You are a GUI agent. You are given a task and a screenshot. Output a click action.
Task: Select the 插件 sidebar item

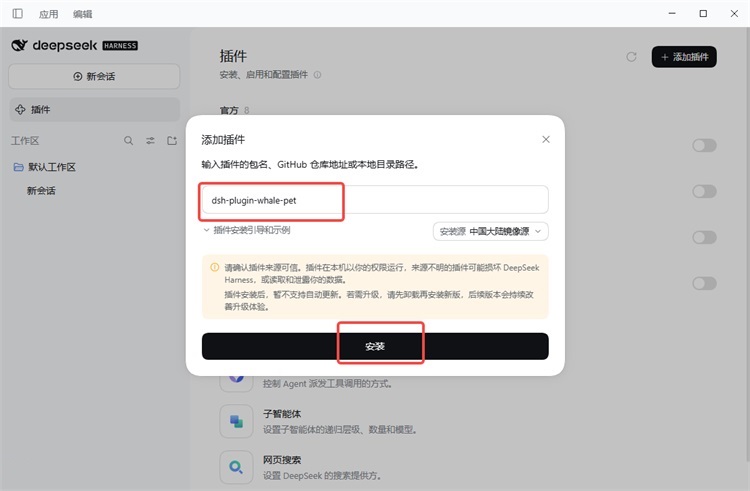pyautogui.click(x=95, y=109)
